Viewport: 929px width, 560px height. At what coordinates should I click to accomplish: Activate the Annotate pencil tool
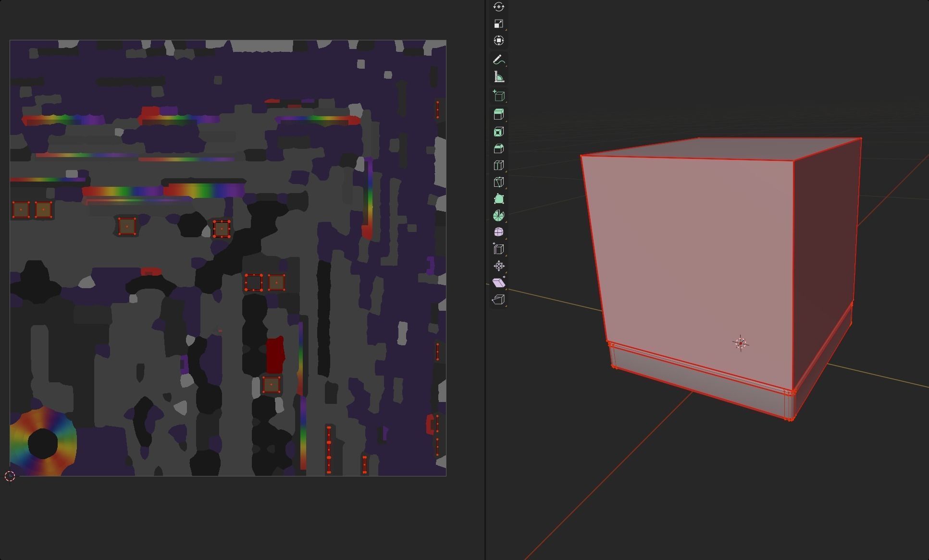(x=498, y=60)
